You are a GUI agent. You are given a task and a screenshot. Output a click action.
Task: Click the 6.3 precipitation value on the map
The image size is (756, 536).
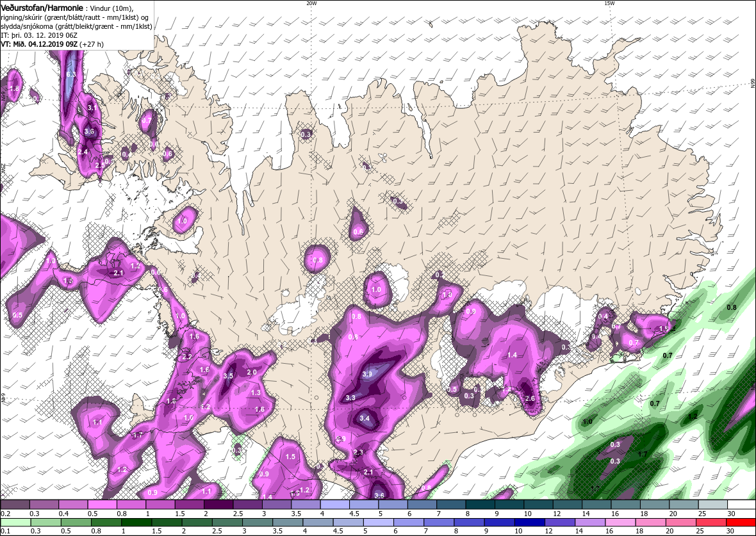71,74
